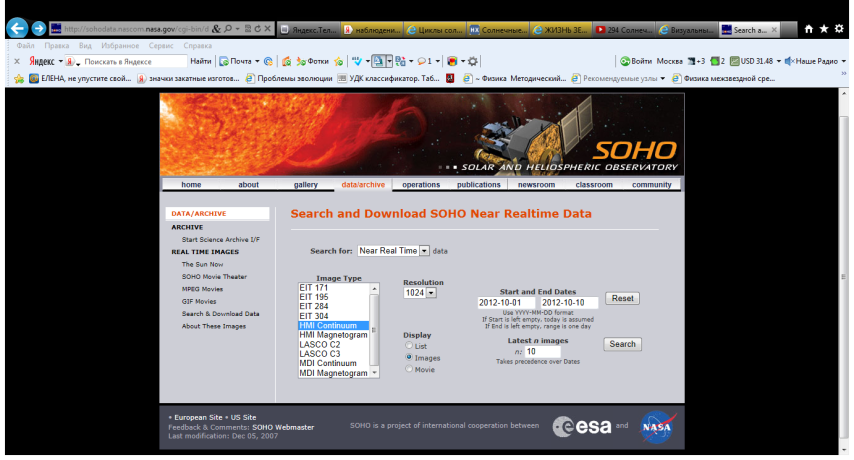
Task: Open the Start Science Archive I/F link
Action: tap(221, 240)
